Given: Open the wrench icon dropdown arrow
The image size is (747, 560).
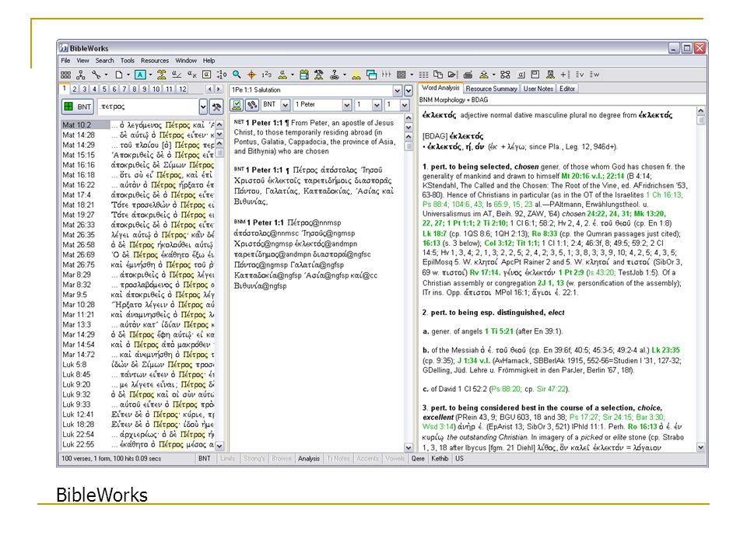Looking at the screenshot, I should 106,75.
